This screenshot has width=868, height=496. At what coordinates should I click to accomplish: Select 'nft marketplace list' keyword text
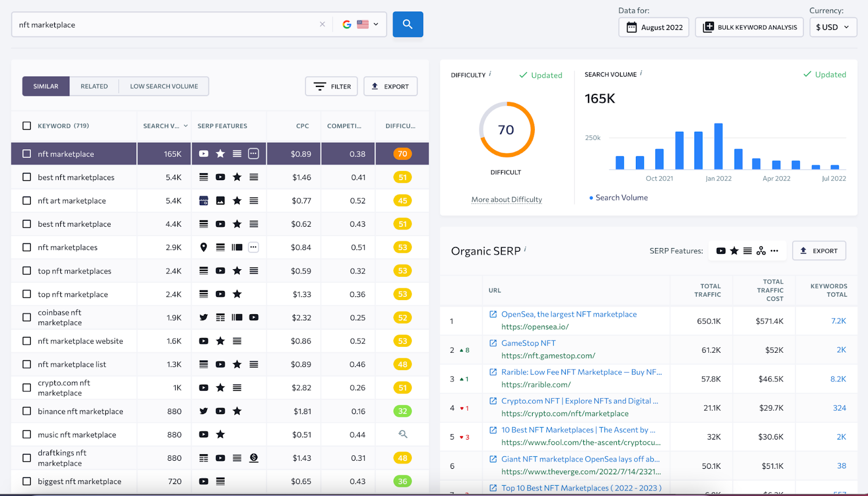point(72,364)
